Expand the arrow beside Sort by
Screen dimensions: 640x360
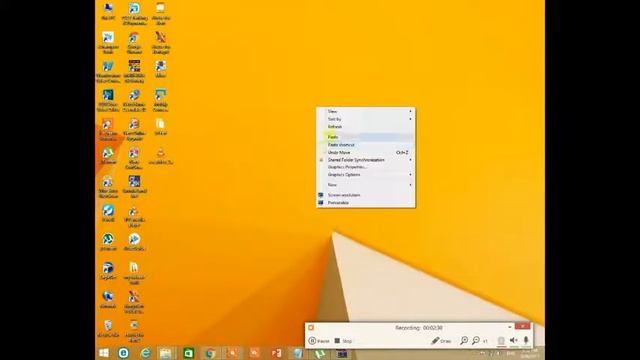[410, 119]
